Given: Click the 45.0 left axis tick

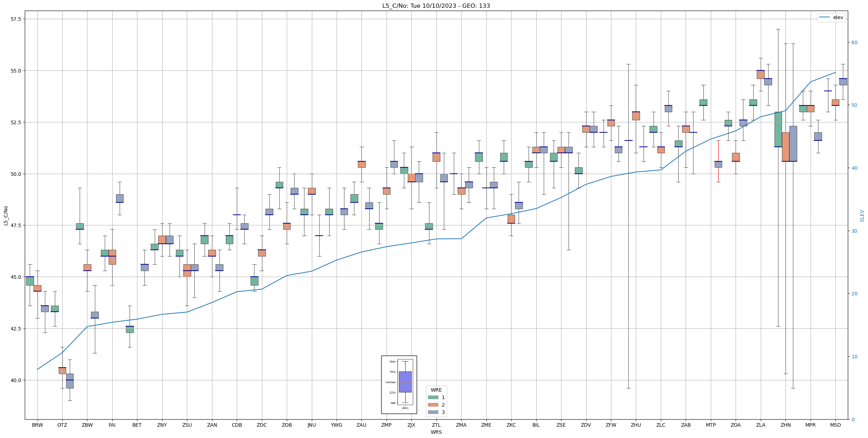Looking at the screenshot, I should point(16,277).
